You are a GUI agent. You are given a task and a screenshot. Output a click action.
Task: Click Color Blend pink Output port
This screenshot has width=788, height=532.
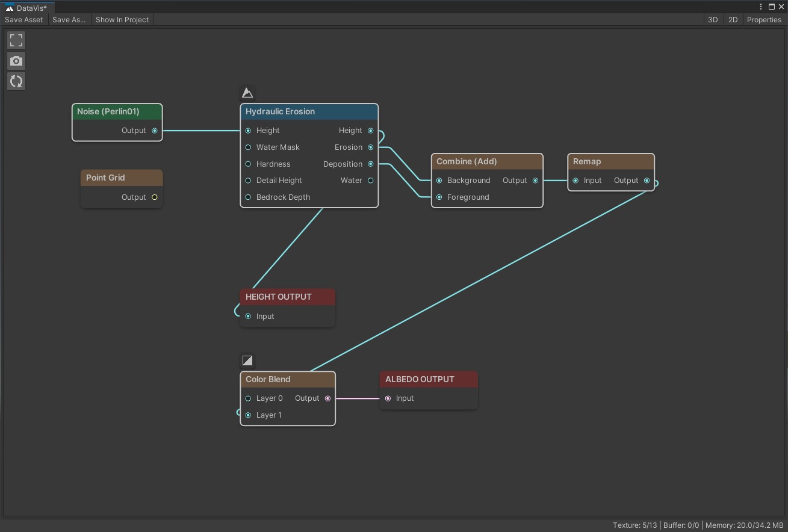click(328, 398)
